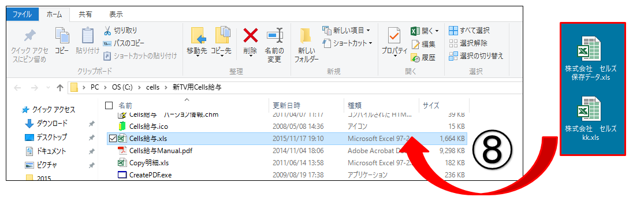The height and width of the screenshot is (208, 644).
Task: Click History (履歴) in the ribbon
Action: pos(423,58)
